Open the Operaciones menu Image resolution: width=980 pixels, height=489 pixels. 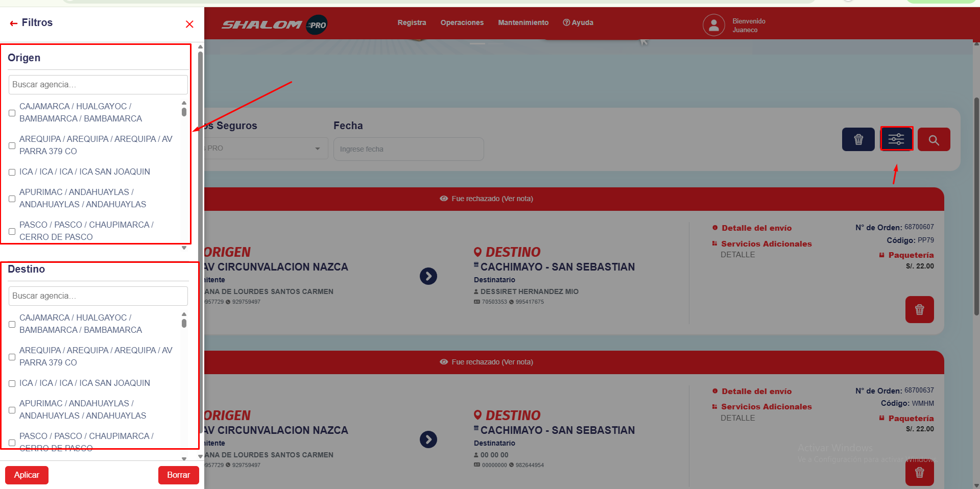coord(462,23)
